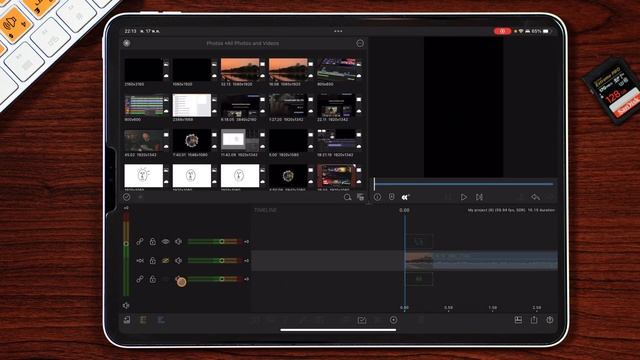Select the sunset clip labeled 16.06 1080x1920

click(288, 70)
